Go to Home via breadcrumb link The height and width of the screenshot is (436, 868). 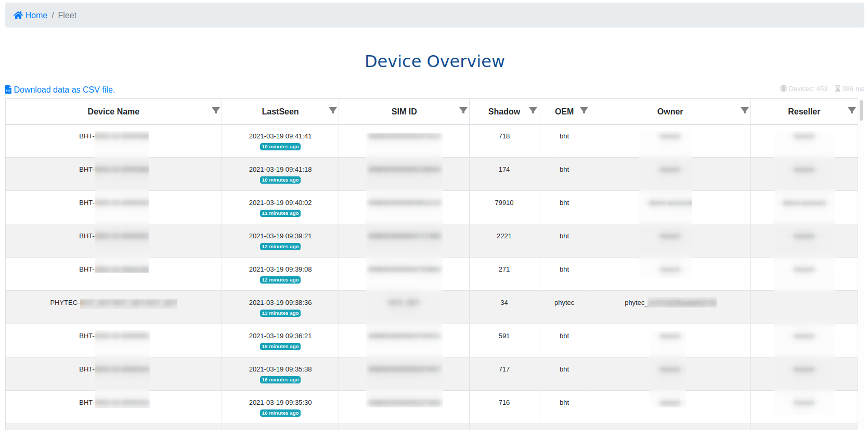coord(36,16)
